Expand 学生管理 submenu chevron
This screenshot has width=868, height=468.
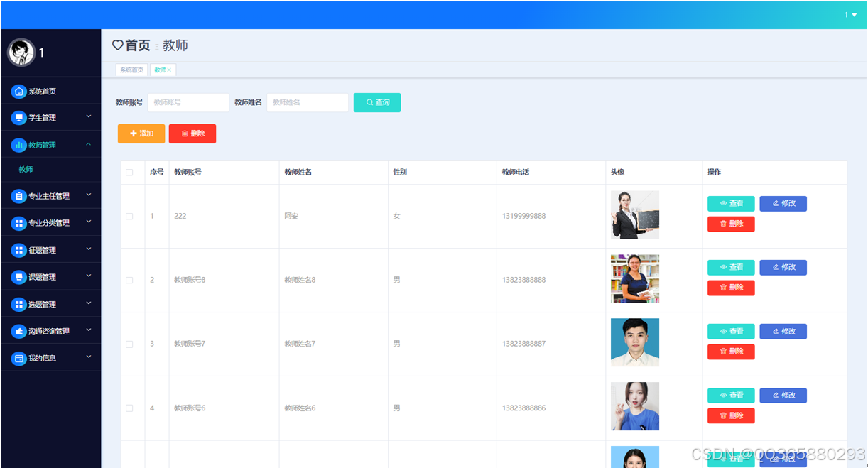(89, 116)
